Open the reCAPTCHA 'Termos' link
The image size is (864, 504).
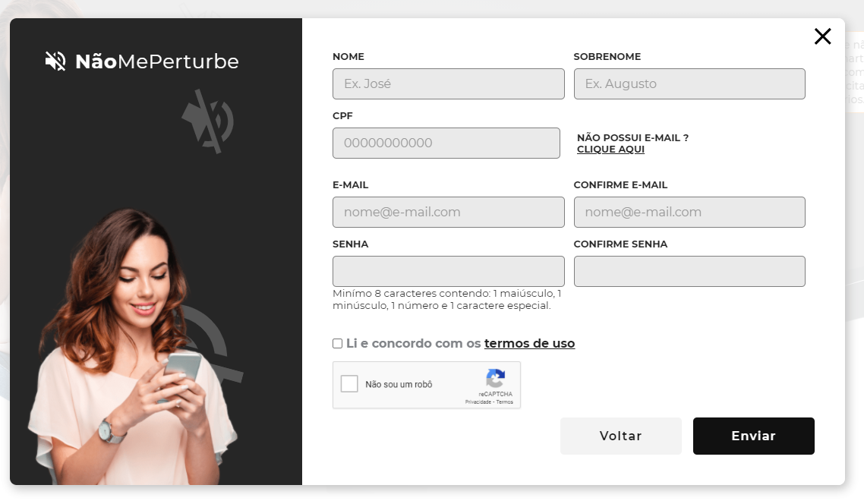coord(509,402)
